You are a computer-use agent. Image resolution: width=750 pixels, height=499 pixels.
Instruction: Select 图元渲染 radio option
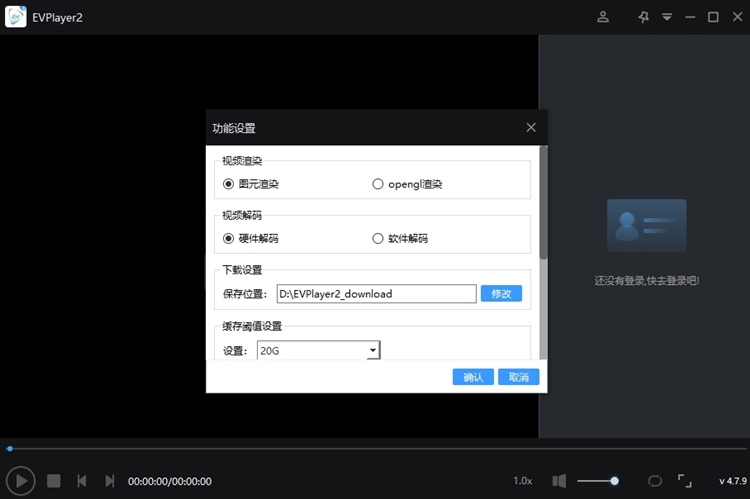(251, 184)
